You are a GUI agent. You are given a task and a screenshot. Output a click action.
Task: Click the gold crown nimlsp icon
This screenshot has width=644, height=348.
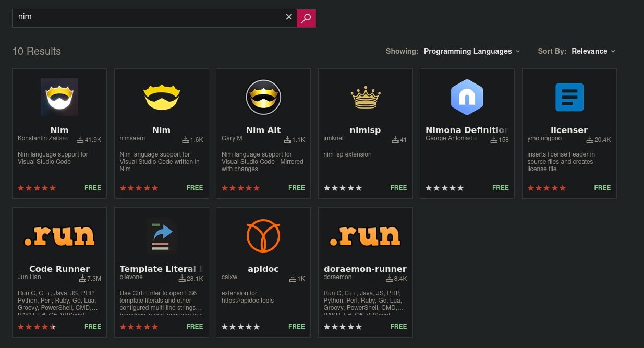click(x=366, y=97)
